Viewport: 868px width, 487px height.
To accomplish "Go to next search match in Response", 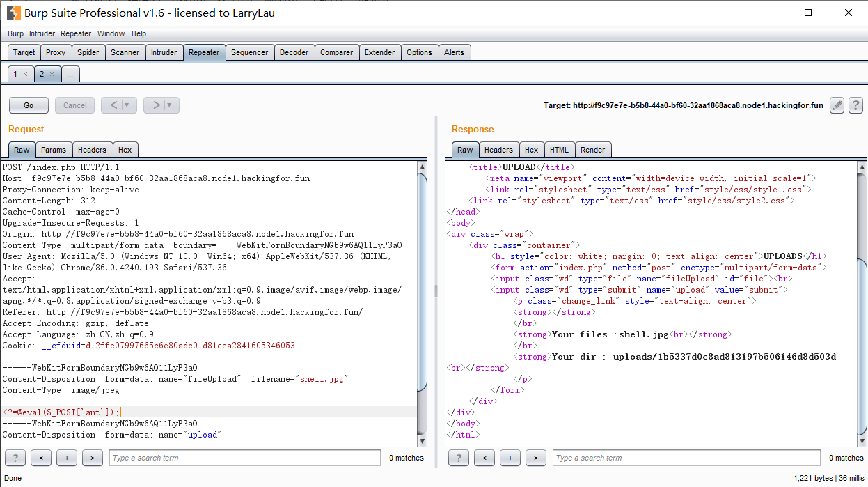I will (536, 458).
